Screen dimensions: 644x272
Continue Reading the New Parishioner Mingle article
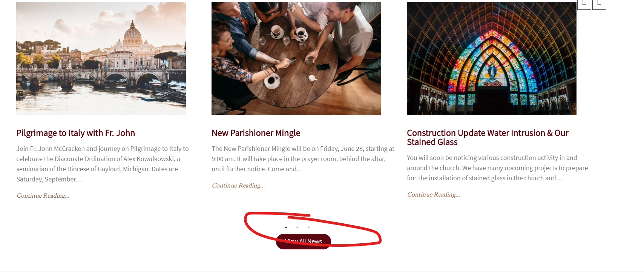coord(238,185)
